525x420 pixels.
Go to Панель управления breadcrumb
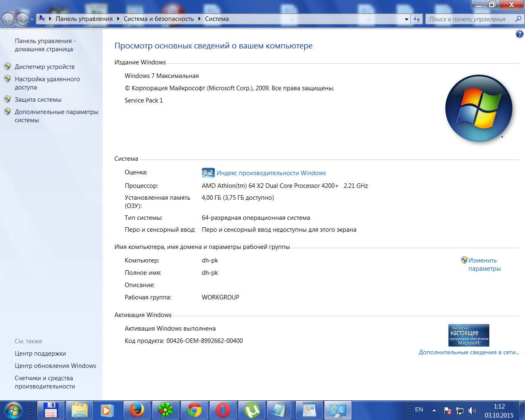[x=84, y=19]
